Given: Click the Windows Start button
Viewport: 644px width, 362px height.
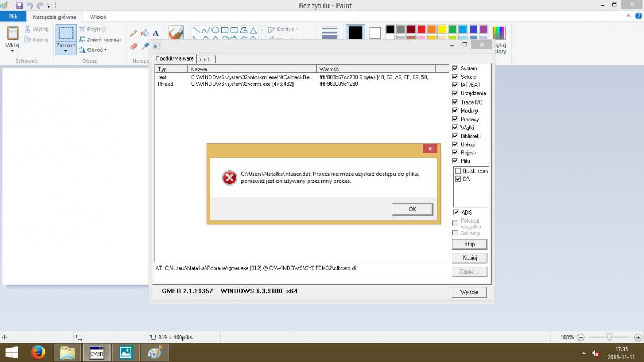Looking at the screenshot, I should click(x=11, y=352).
